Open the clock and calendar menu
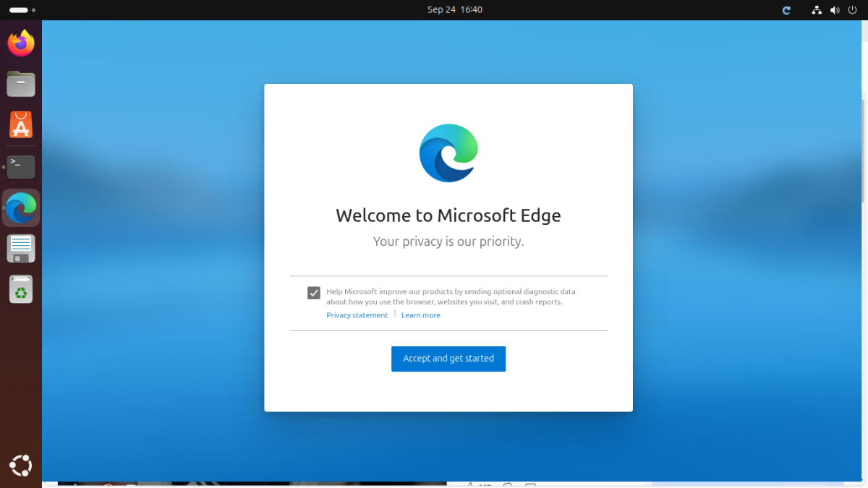Screen dimensions: 868x488 (454, 10)
